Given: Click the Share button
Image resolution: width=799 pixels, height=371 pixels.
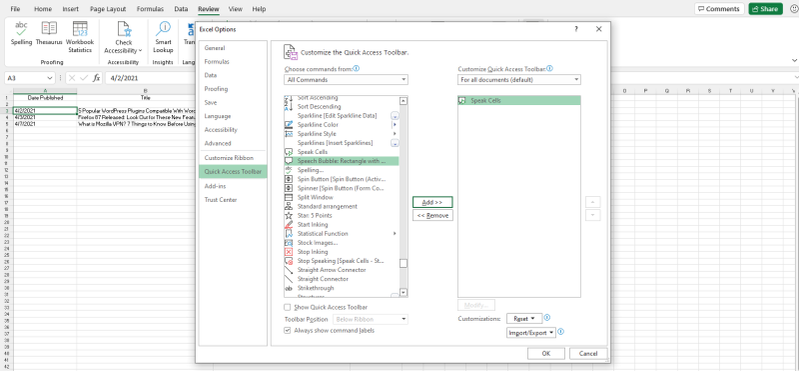Looking at the screenshot, I should [765, 9].
